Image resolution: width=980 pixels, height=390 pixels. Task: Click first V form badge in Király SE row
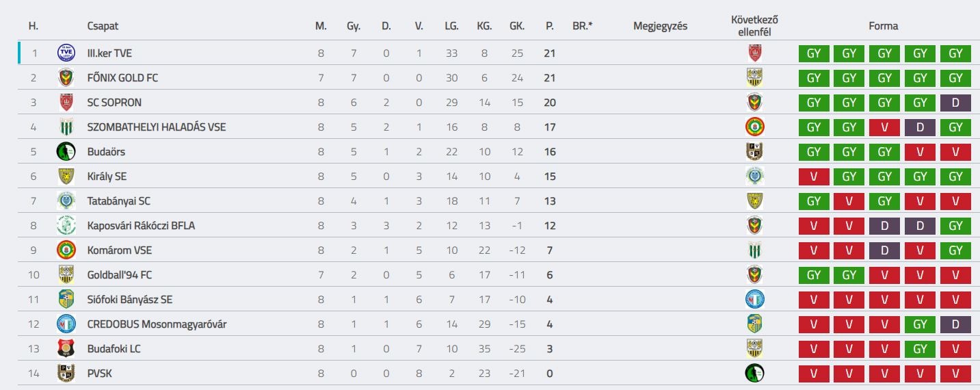point(813,176)
